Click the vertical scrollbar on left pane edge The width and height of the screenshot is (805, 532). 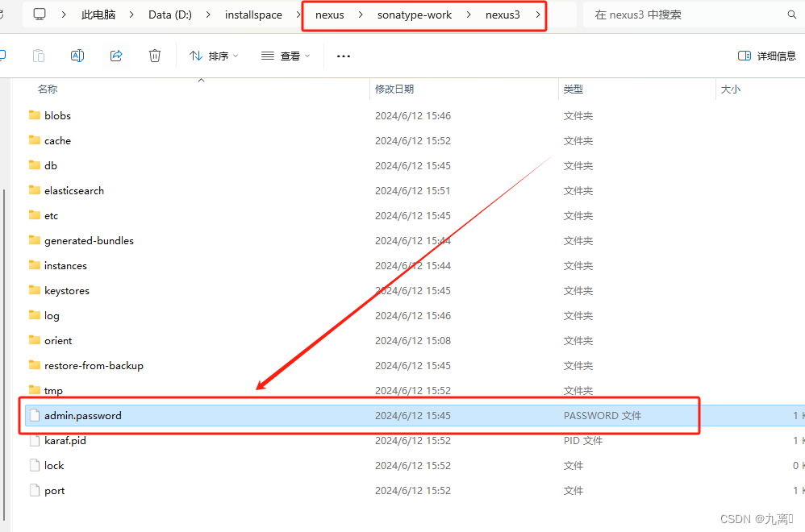click(4, 354)
